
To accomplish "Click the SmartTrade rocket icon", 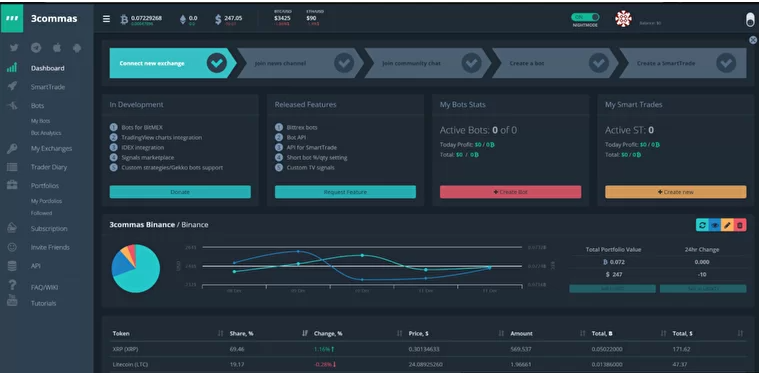I will tap(12, 87).
